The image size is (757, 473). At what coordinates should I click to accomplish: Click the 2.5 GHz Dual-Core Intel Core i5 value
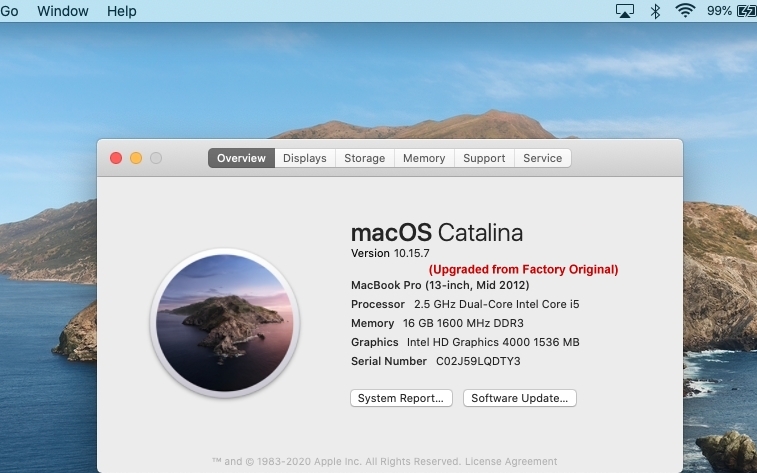496,304
